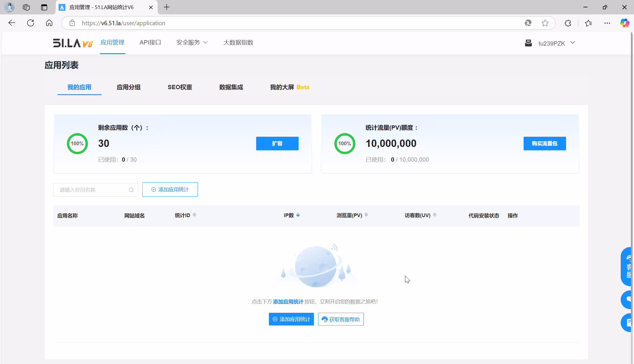Open the 应用管理 navigation item
Viewport: 634px width, 364px height.
(x=113, y=42)
